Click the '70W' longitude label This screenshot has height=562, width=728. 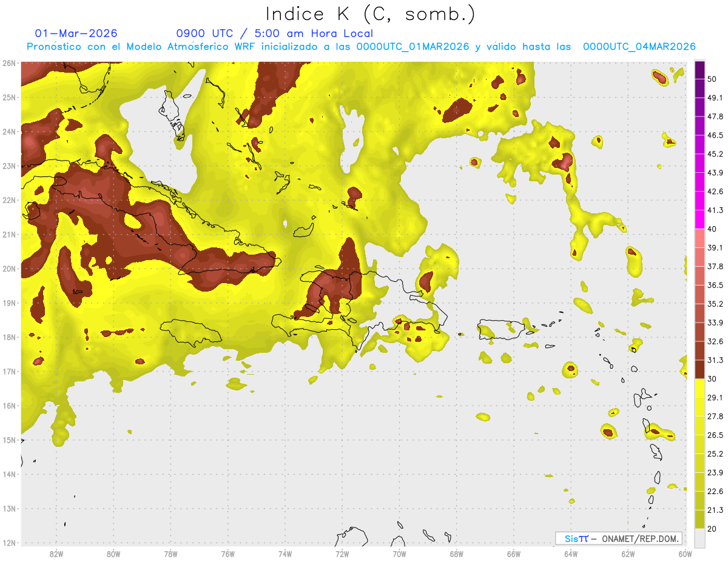(x=399, y=554)
